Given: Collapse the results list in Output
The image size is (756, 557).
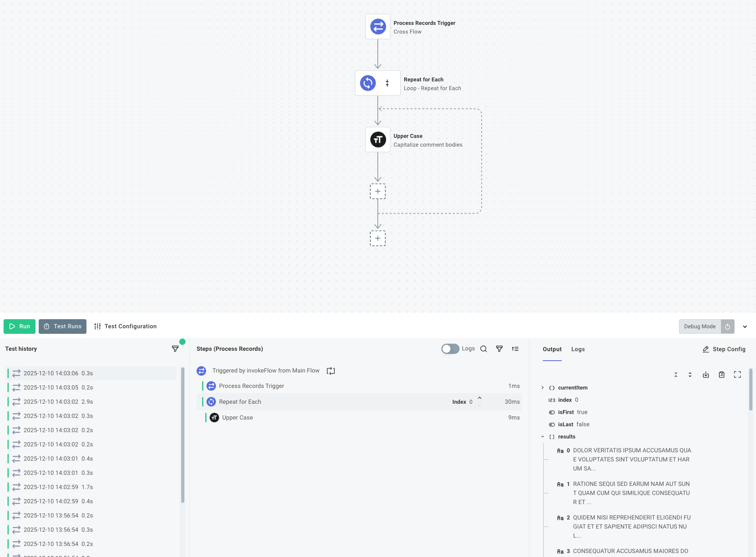Looking at the screenshot, I should (543, 437).
